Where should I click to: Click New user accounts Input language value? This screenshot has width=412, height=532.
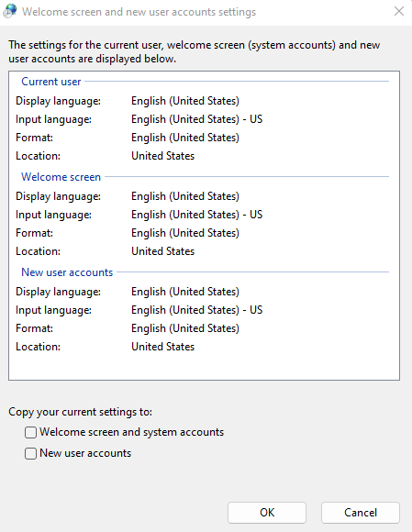(x=197, y=310)
